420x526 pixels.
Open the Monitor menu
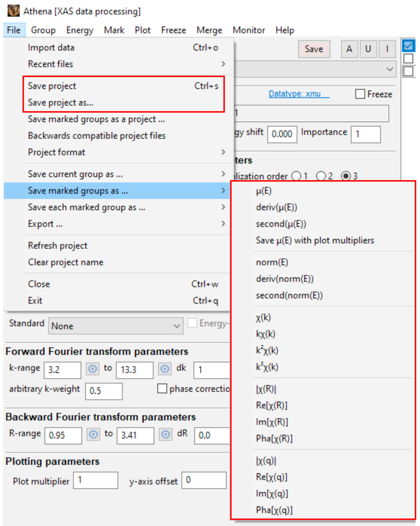pos(249,30)
